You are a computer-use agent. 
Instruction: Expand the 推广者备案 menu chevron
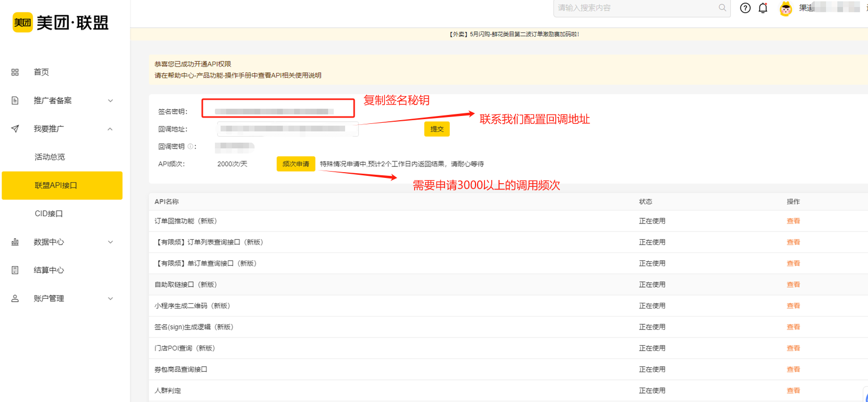coord(110,101)
